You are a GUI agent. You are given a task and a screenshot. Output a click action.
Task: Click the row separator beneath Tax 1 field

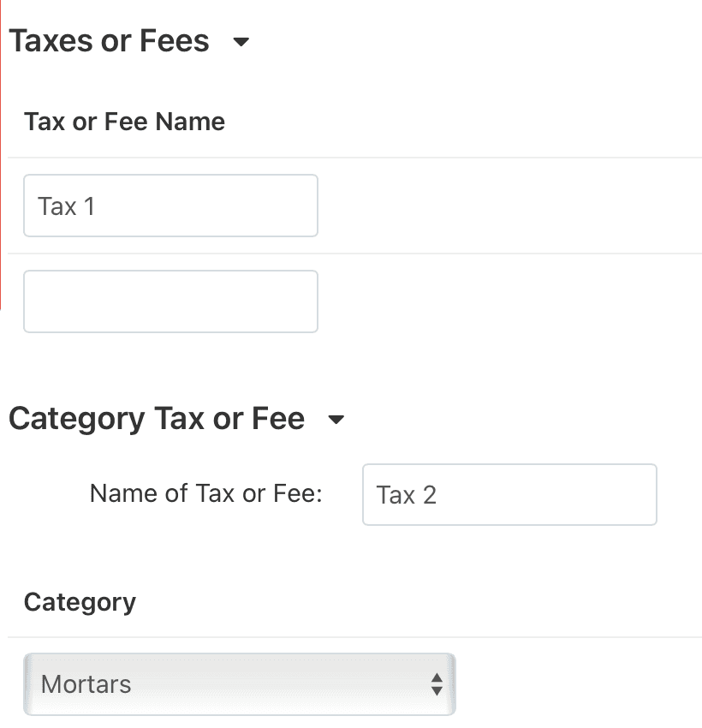pyautogui.click(x=354, y=254)
